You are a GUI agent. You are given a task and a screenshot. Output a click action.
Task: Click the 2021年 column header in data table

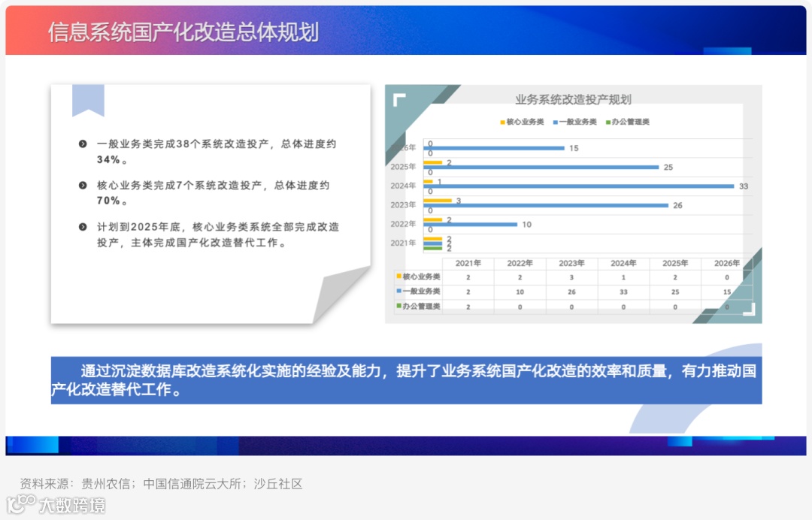468,263
